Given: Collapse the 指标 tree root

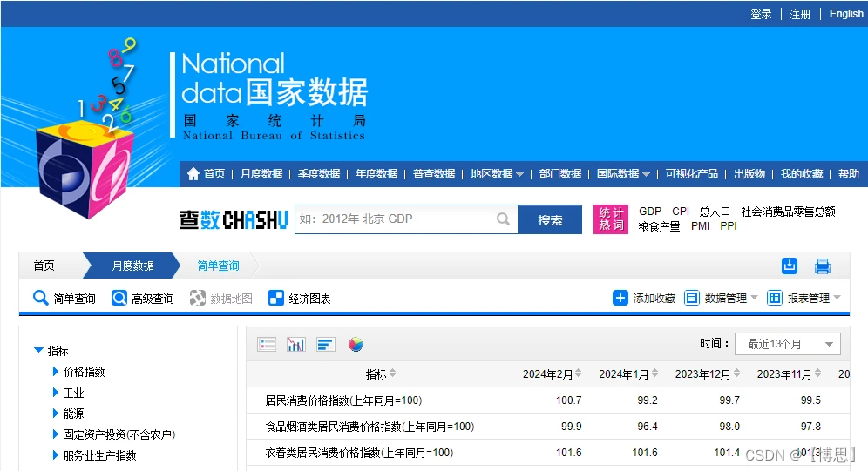Looking at the screenshot, I should click(38, 350).
